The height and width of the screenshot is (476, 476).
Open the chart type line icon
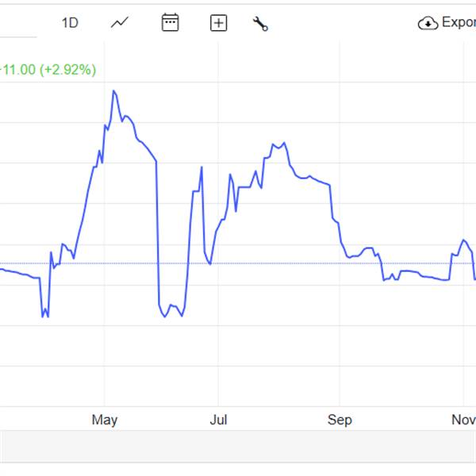(x=120, y=23)
